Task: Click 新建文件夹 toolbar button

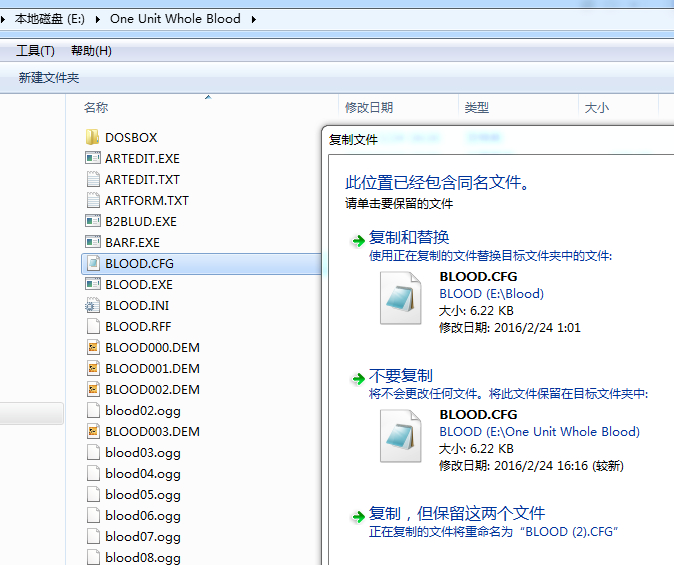Action: pos(49,78)
